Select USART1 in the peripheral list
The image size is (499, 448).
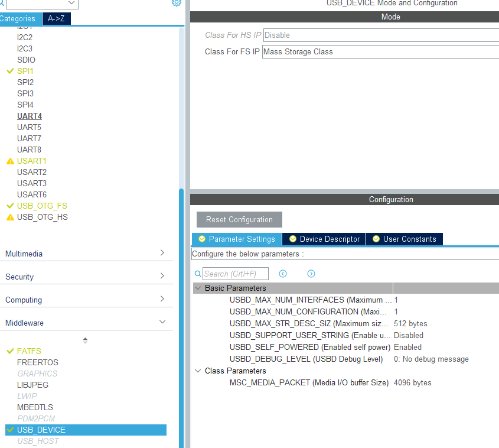tap(32, 161)
